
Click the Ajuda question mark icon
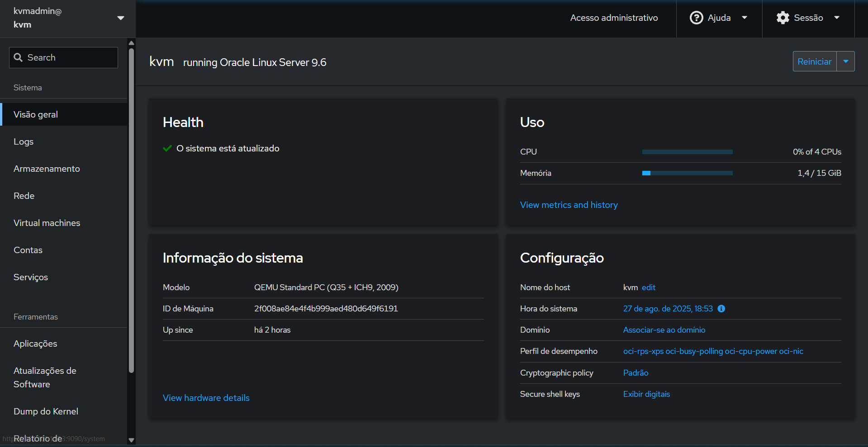(696, 18)
